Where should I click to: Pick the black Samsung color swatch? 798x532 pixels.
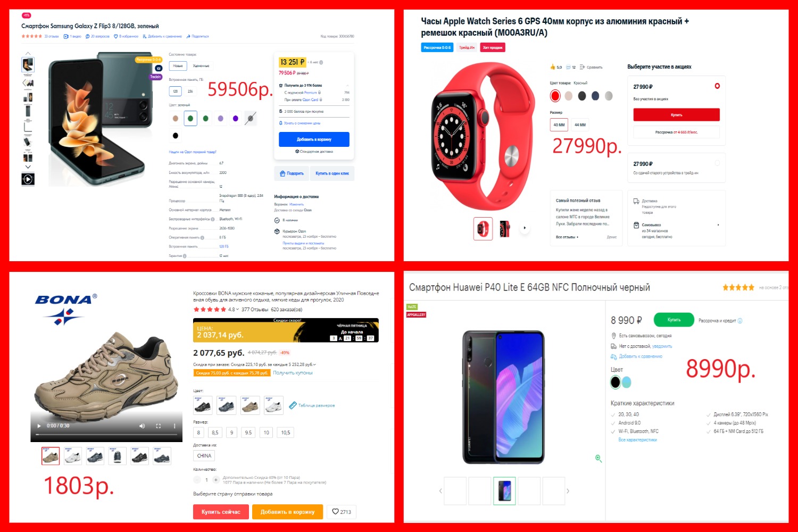[x=176, y=136]
